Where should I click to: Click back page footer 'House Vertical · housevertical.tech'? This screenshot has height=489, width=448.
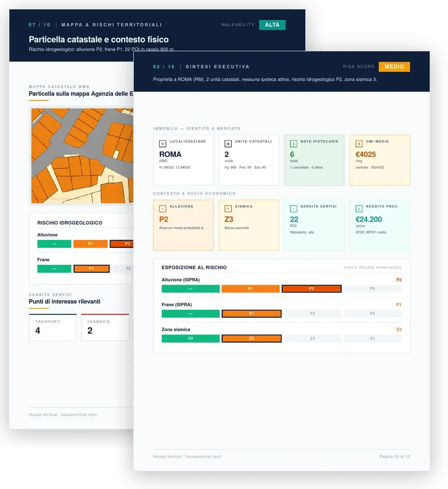tap(63, 415)
